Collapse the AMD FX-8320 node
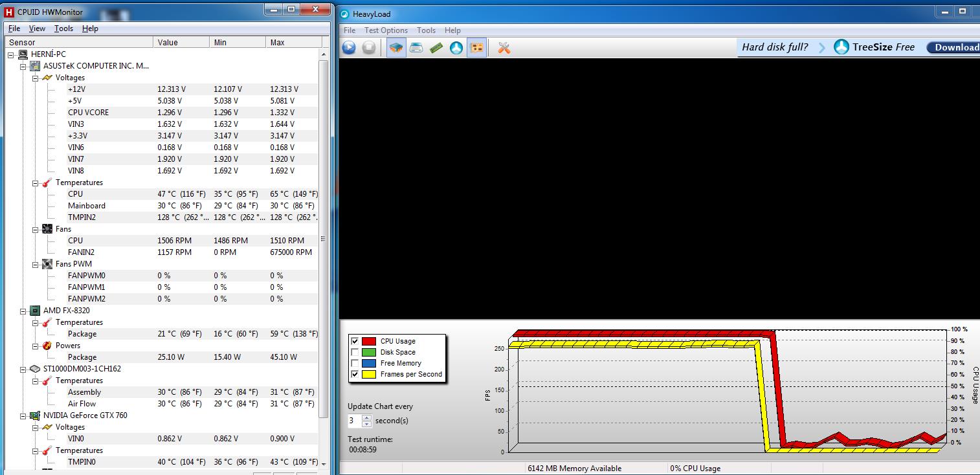The height and width of the screenshot is (475, 980). pos(23,311)
